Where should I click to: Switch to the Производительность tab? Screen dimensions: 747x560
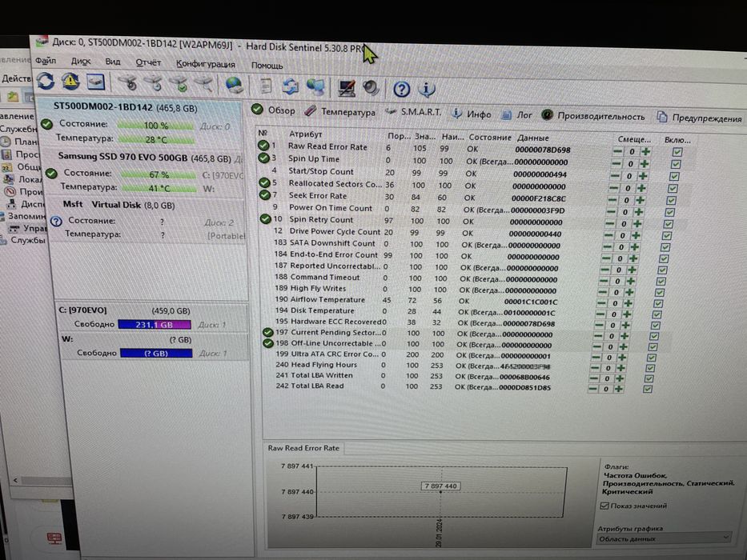click(x=593, y=116)
